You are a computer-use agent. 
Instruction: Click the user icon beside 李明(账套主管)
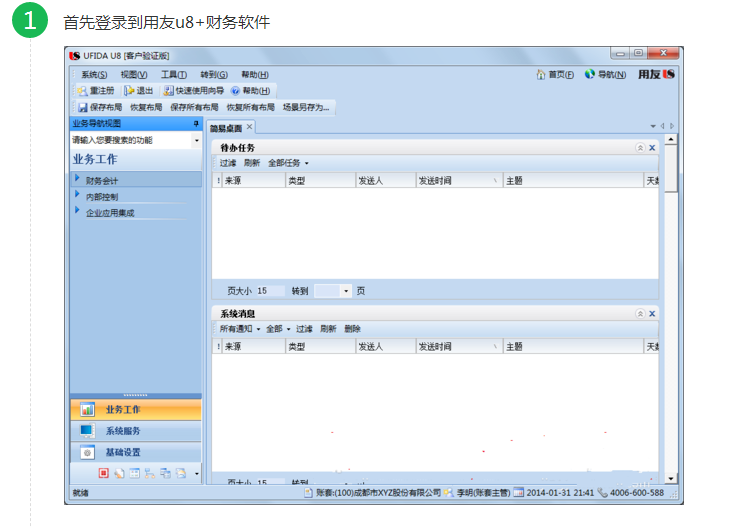point(448,493)
